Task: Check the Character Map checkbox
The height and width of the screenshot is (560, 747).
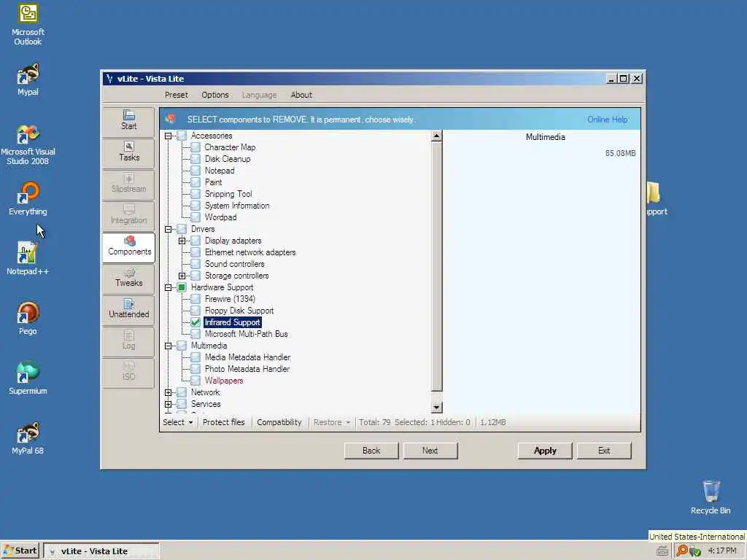Action: pos(196,147)
